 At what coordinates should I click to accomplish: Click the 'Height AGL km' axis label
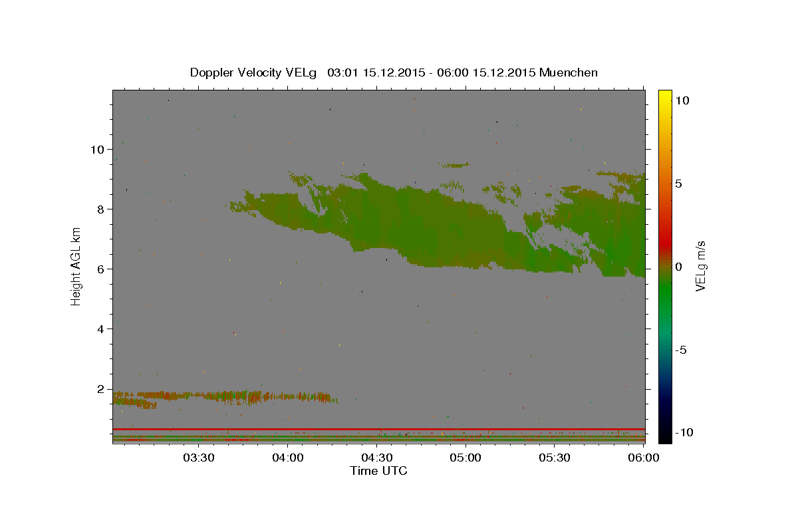(x=76, y=266)
